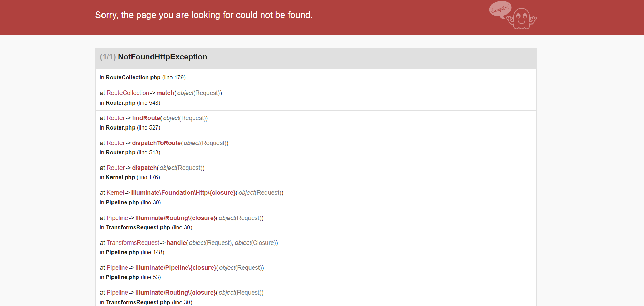Click Illuminate\Pipeline\{closure} method link

click(176, 268)
